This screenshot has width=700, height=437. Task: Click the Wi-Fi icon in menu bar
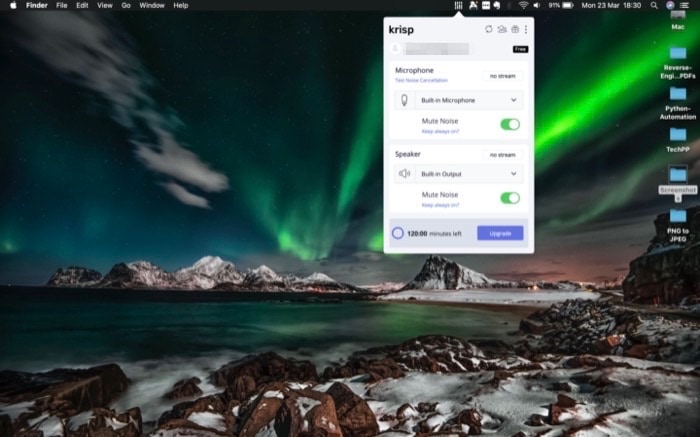[523, 5]
